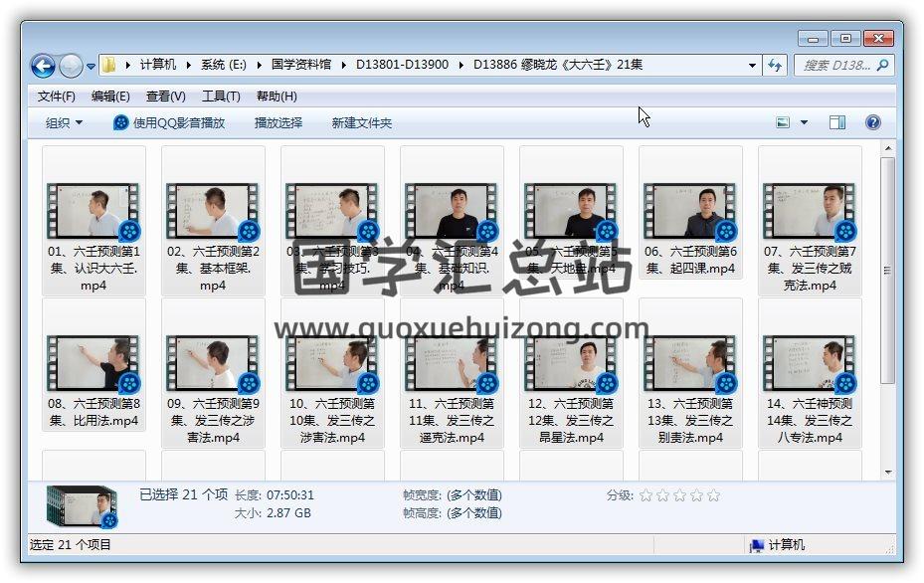Click 使用QQ影音播放 button
This screenshot has height=583, width=924.
[169, 122]
